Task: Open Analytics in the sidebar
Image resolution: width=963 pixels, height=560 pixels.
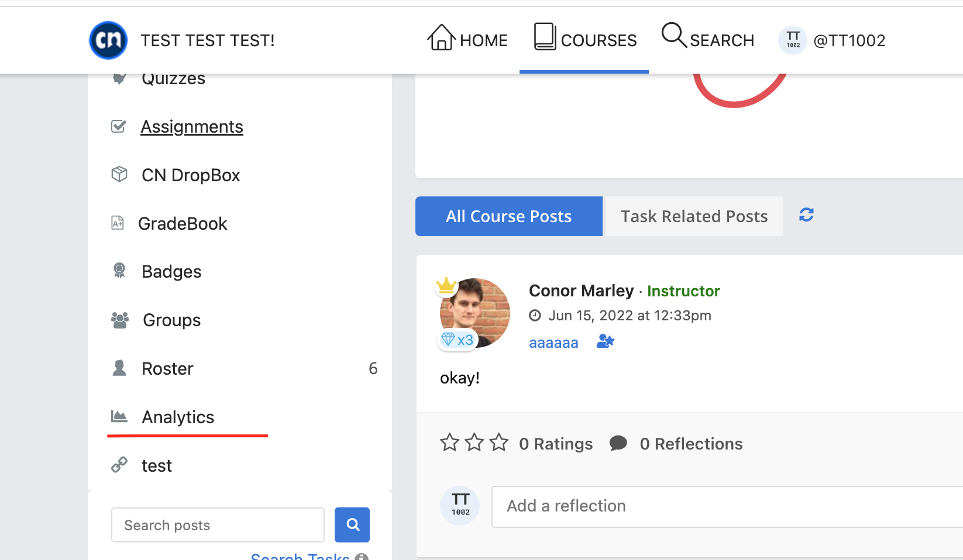Action: (178, 417)
